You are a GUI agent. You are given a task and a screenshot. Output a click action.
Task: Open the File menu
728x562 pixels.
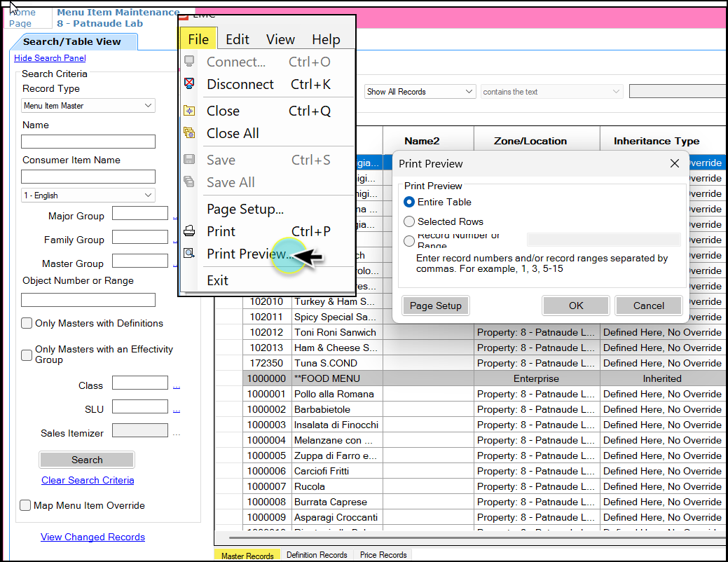198,39
